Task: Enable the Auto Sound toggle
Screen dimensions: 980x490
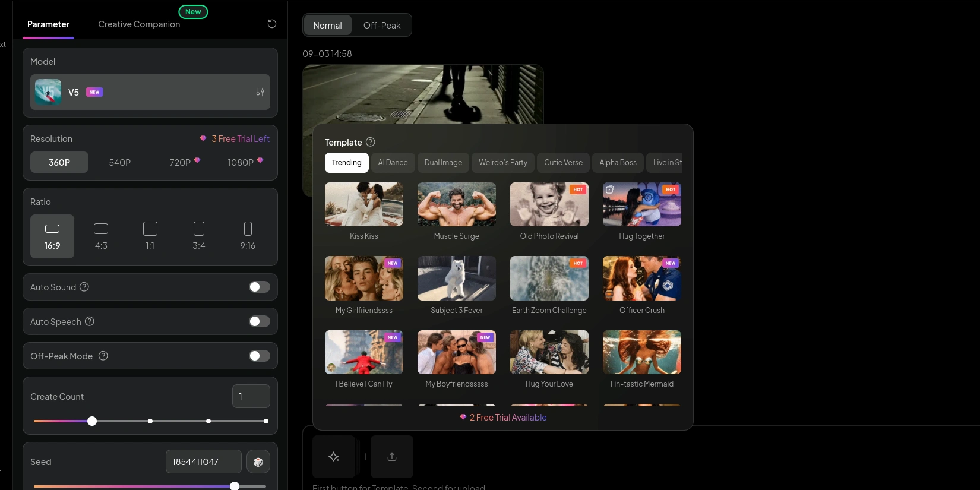Action: coord(259,287)
